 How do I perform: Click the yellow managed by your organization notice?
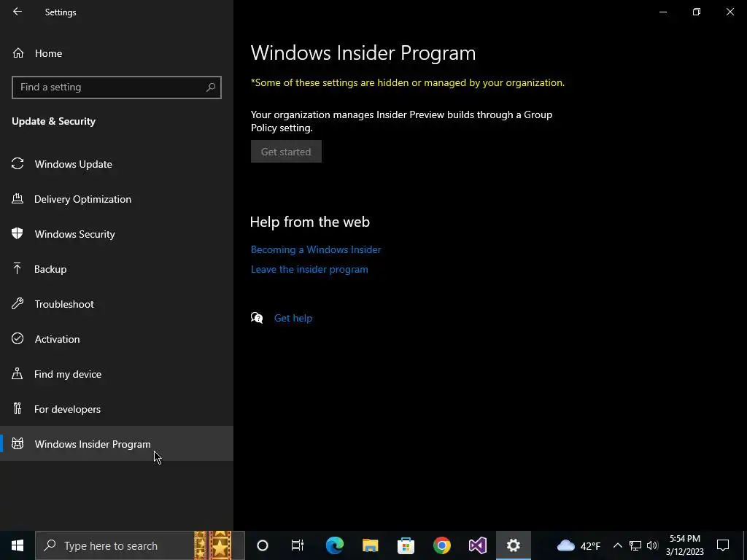pyautogui.click(x=408, y=83)
